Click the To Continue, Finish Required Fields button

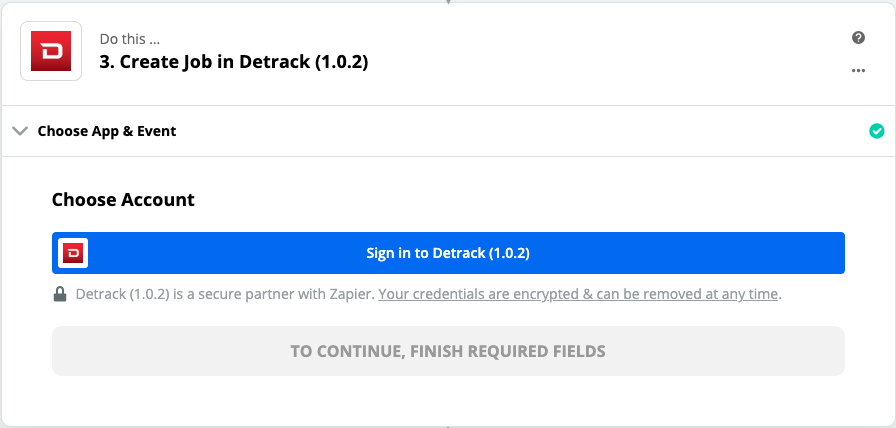(448, 351)
